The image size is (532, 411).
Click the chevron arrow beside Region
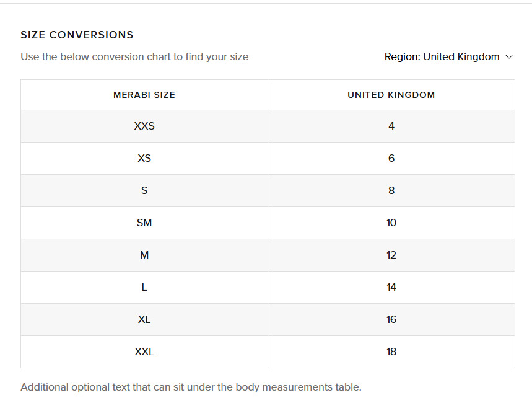[x=509, y=56]
